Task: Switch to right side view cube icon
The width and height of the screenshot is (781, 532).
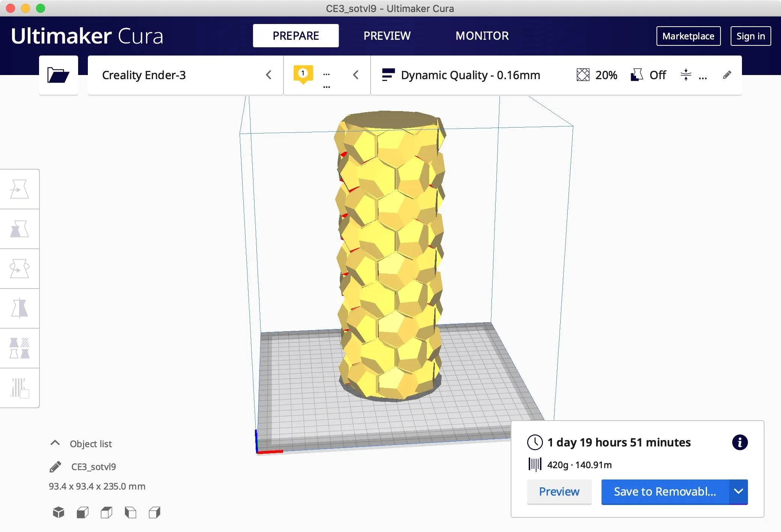Action: [155, 512]
